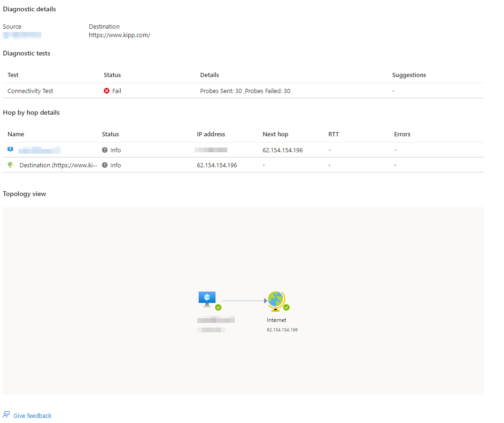Viewport: 504px width, 423px height.
Task: Click green check badge on VM node
Action: pyautogui.click(x=218, y=307)
